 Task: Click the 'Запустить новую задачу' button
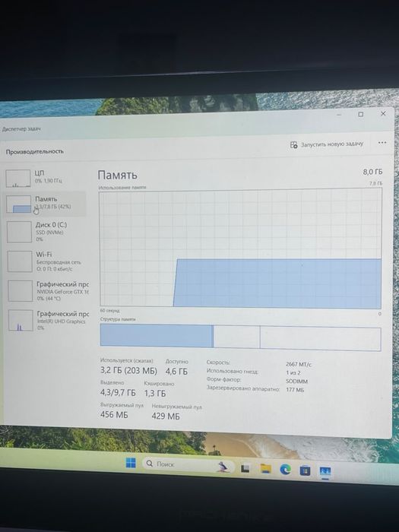coord(326,144)
